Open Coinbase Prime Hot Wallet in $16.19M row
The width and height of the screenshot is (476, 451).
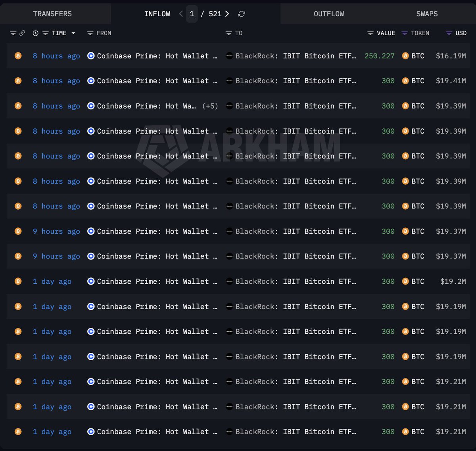click(157, 56)
